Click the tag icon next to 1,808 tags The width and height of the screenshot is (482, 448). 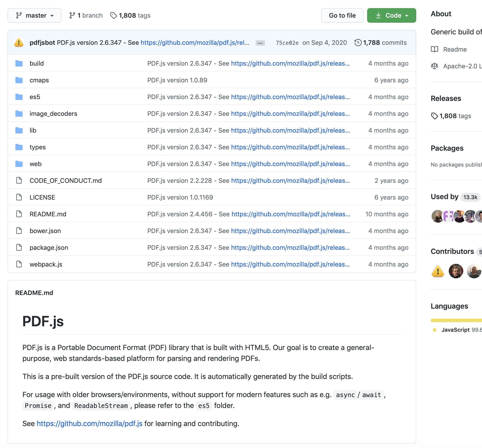[113, 16]
